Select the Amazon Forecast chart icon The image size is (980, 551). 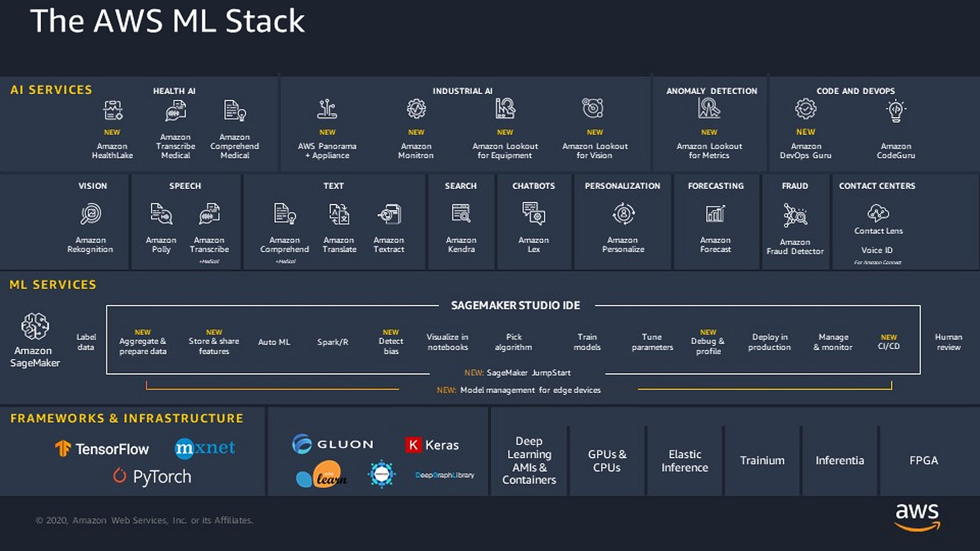[715, 214]
